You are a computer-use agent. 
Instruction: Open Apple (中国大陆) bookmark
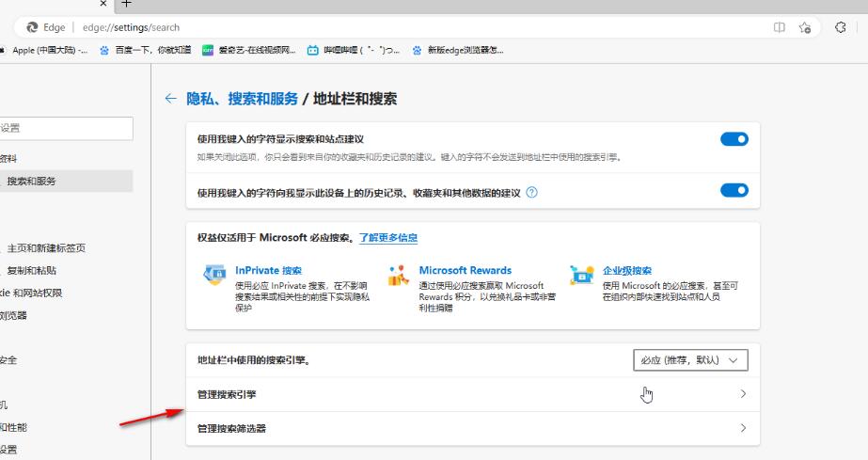pos(45,50)
